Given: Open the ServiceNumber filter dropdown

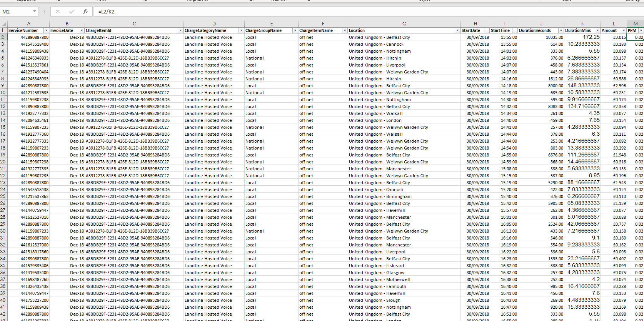Looking at the screenshot, I should pyautogui.click(x=46, y=30).
